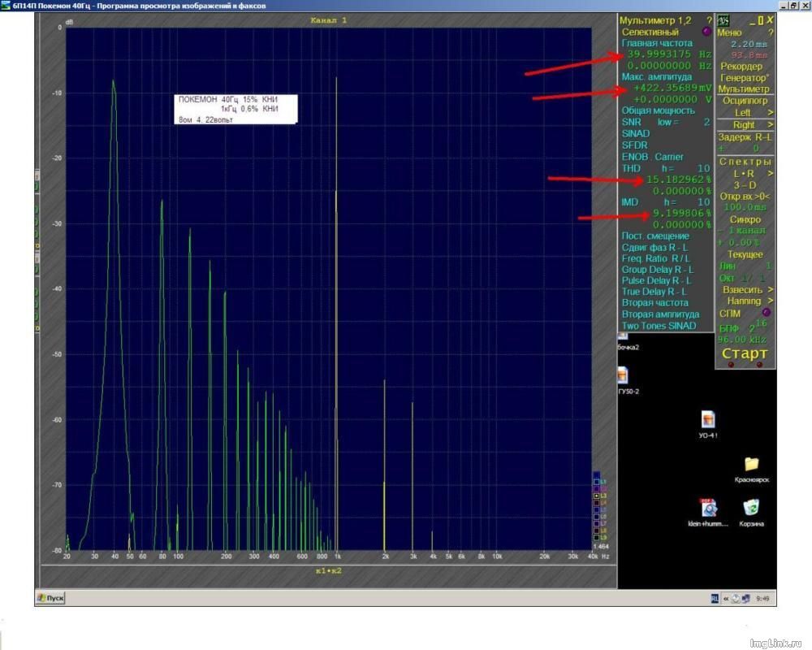This screenshot has width=812, height=650.
Task: Toggle trace L5 checkbox in legend
Action: pyautogui.click(x=596, y=510)
